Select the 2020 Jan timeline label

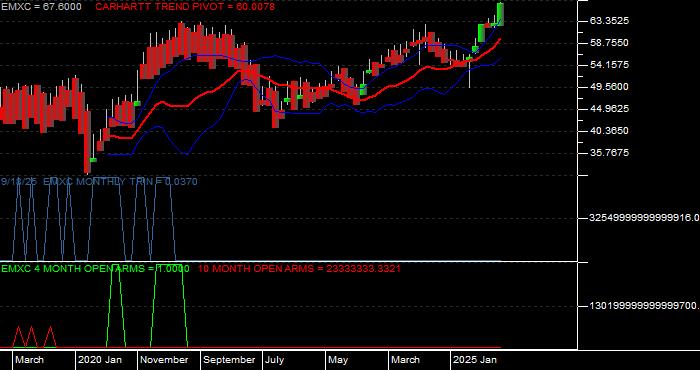click(x=100, y=360)
